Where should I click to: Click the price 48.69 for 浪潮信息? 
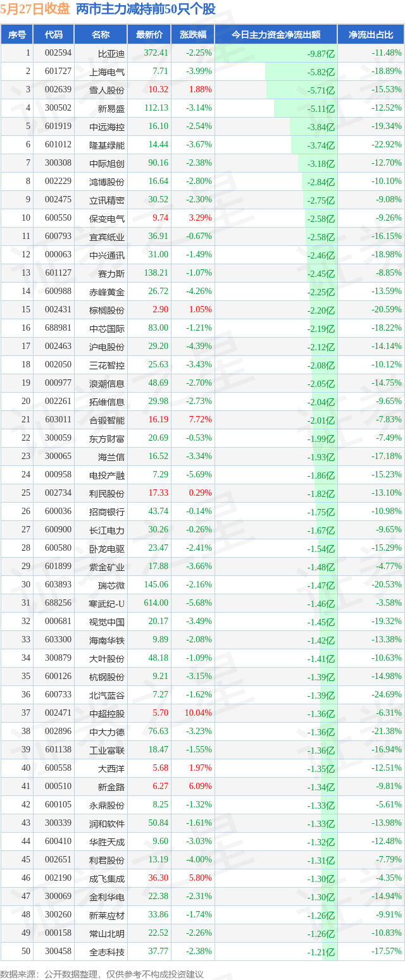point(158,383)
